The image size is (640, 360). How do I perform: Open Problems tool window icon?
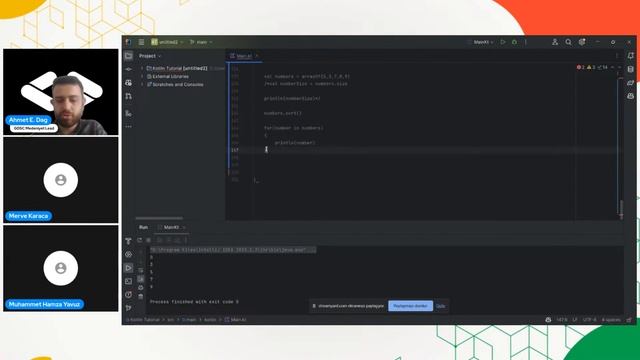[x=129, y=294]
